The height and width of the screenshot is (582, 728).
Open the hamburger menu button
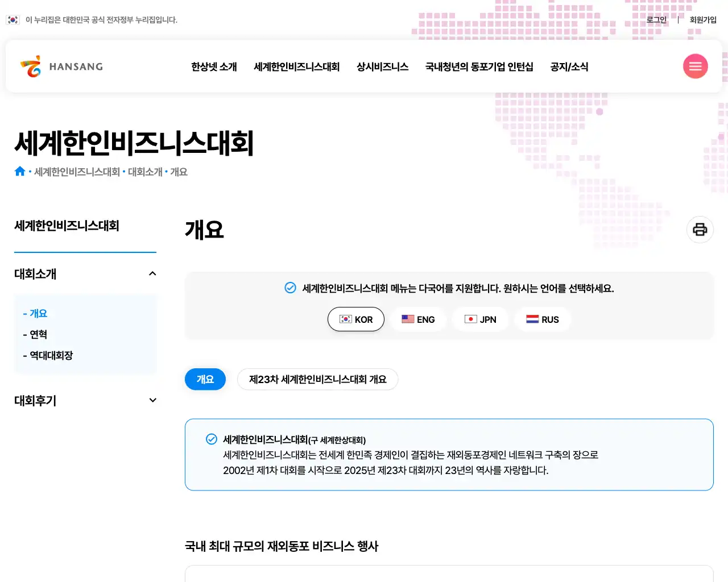point(695,66)
